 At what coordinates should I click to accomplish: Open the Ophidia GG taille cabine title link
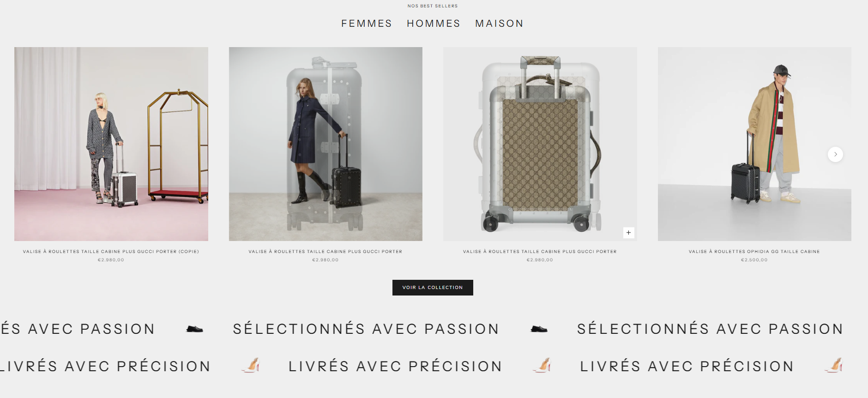[754, 252]
